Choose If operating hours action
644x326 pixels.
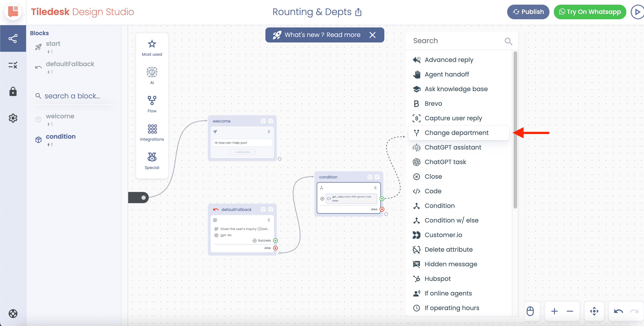(x=459, y=308)
